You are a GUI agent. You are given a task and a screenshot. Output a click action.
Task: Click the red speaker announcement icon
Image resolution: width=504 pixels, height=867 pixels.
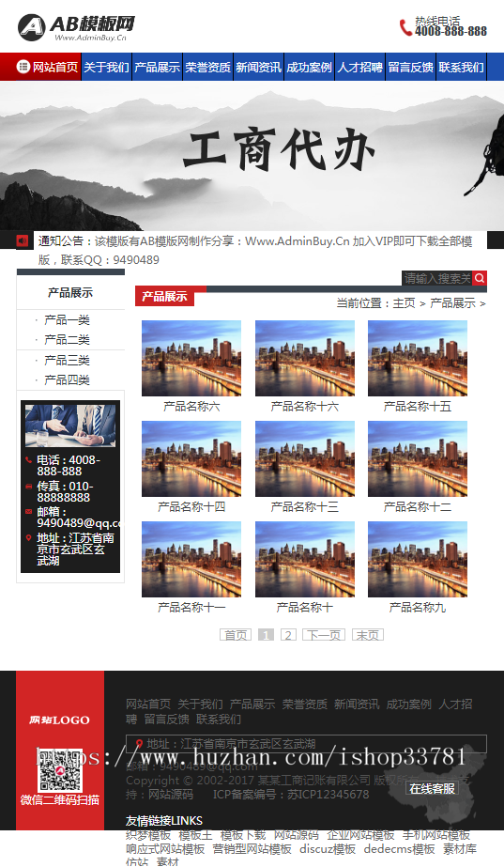point(23,241)
